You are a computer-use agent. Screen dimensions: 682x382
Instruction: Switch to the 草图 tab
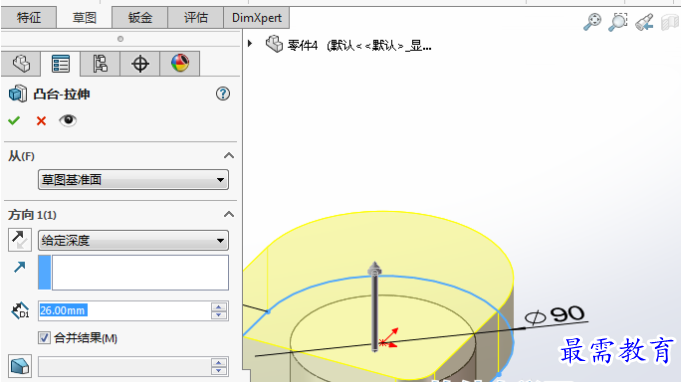click(84, 17)
